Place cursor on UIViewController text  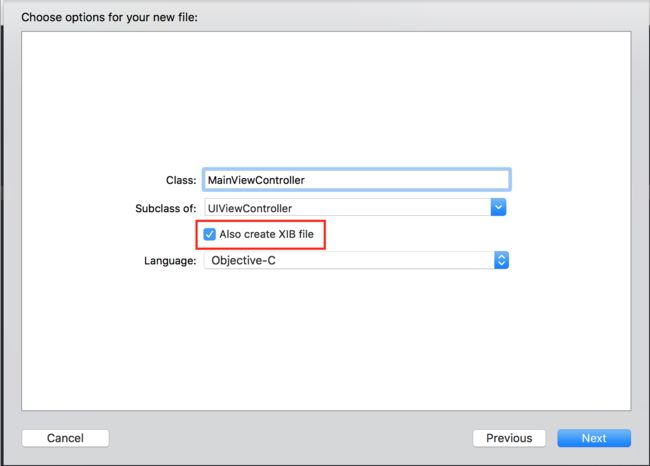250,208
